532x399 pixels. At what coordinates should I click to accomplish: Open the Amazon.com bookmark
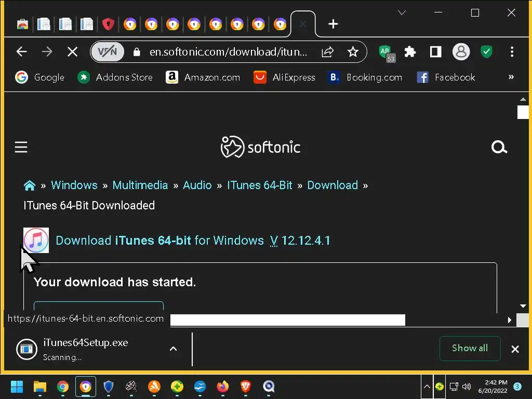click(x=203, y=77)
